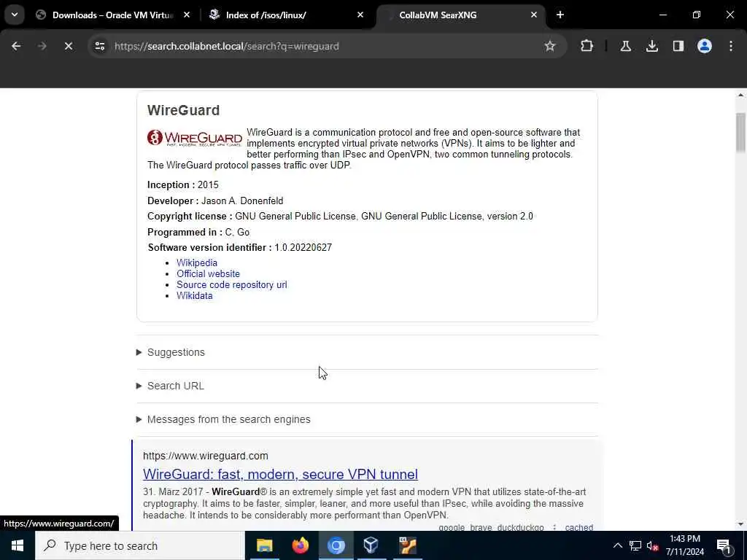The width and height of the screenshot is (747, 560).
Task: Open File Explorer from taskbar
Action: (x=264, y=545)
